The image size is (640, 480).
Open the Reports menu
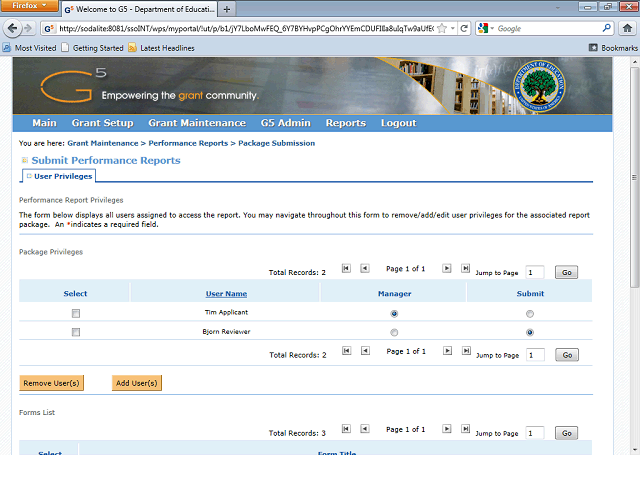(x=346, y=123)
